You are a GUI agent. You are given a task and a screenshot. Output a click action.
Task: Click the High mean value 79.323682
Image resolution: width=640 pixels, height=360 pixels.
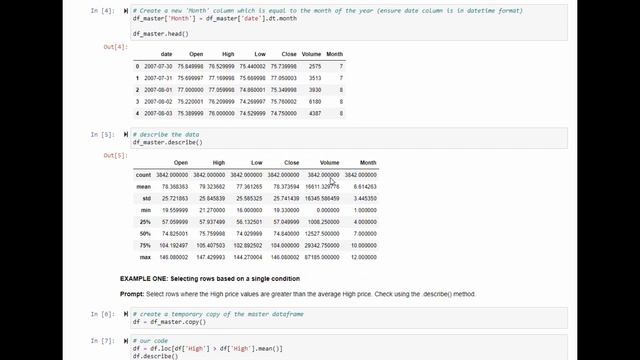point(212,187)
